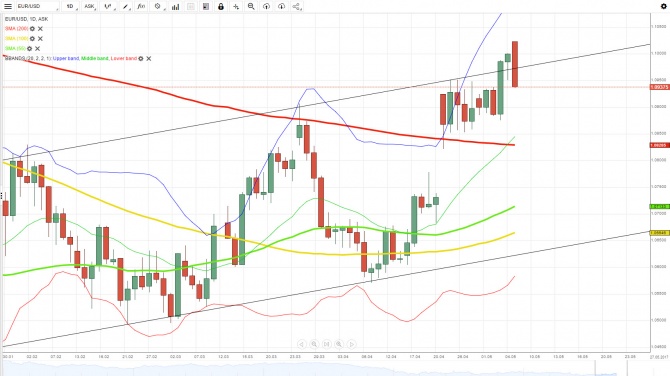Open the f(x) indicators menu

141,6
